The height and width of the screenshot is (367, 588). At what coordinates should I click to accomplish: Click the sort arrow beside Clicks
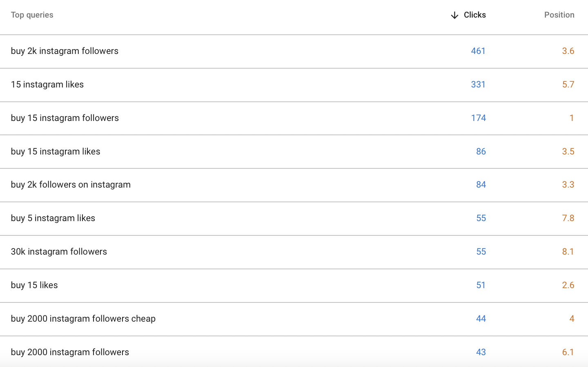454,16
